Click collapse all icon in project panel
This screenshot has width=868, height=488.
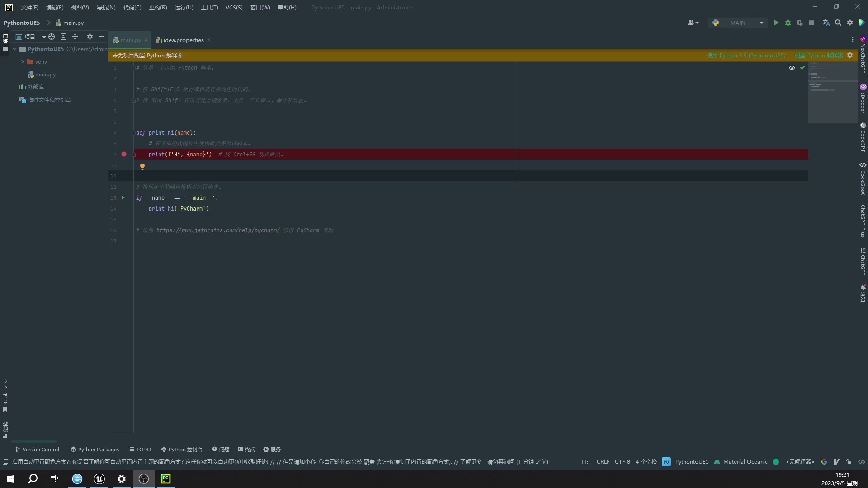[75, 37]
